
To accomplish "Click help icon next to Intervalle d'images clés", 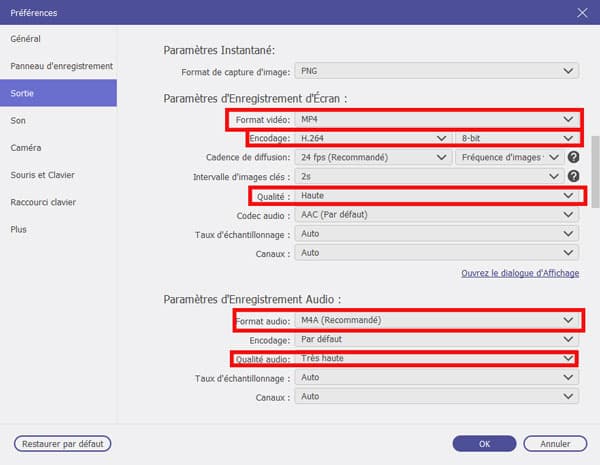I will 573,176.
